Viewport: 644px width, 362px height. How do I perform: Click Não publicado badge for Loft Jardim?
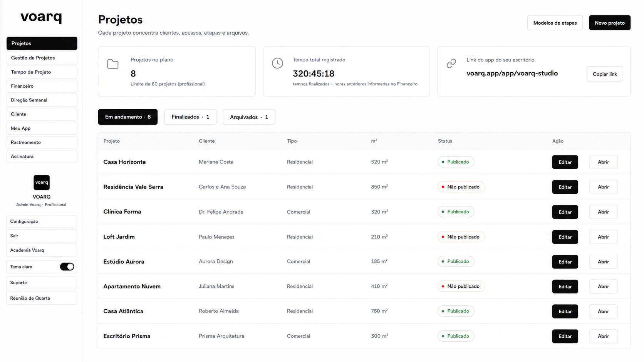click(x=461, y=237)
